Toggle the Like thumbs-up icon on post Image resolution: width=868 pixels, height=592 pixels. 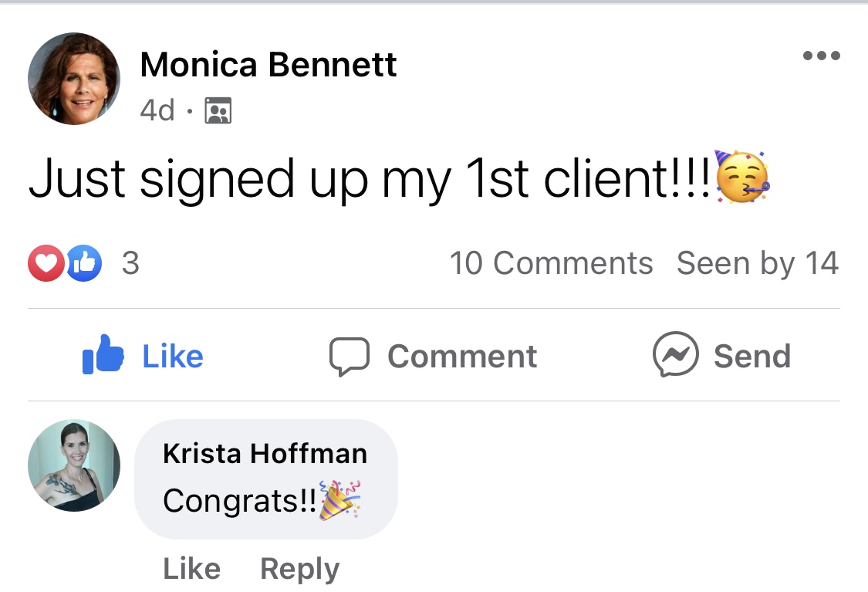tap(103, 354)
